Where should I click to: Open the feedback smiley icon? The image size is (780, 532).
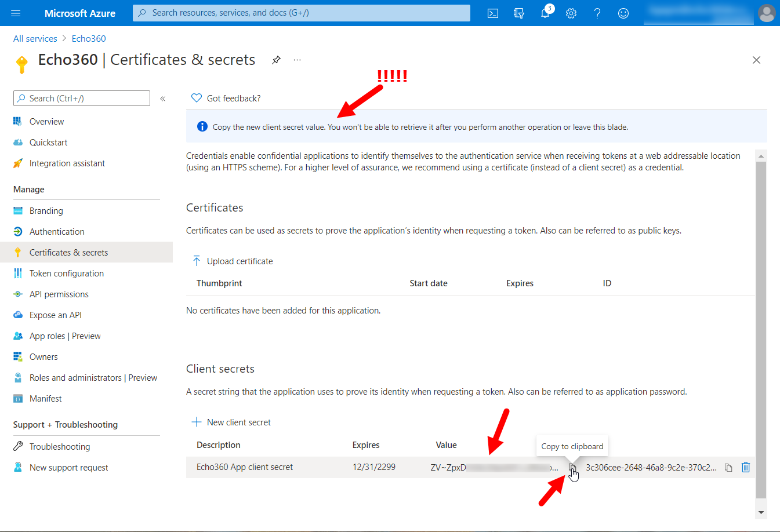pyautogui.click(x=623, y=13)
